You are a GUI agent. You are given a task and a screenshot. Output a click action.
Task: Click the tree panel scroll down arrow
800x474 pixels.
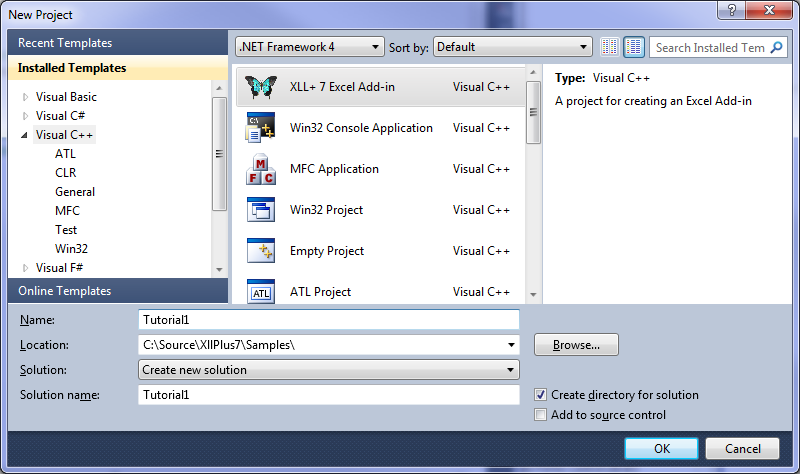click(219, 269)
